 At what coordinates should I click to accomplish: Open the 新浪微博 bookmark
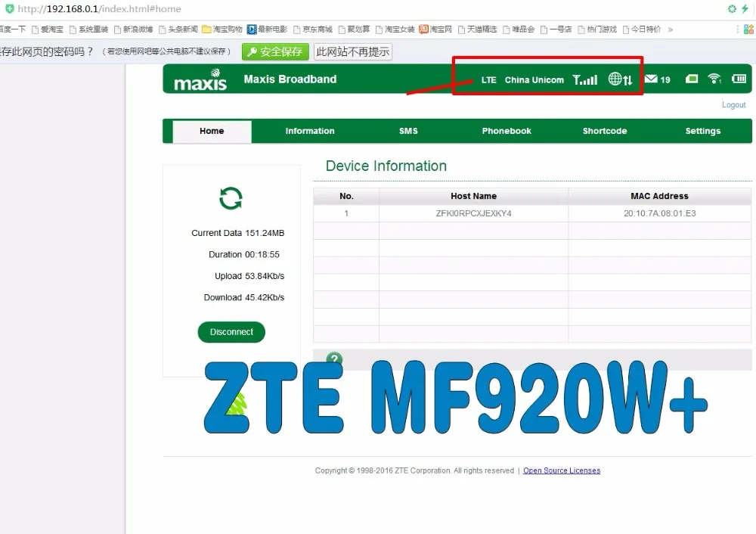pyautogui.click(x=134, y=29)
